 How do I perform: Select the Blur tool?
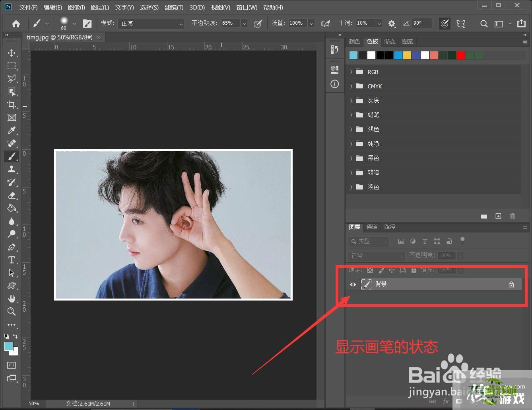coord(12,221)
